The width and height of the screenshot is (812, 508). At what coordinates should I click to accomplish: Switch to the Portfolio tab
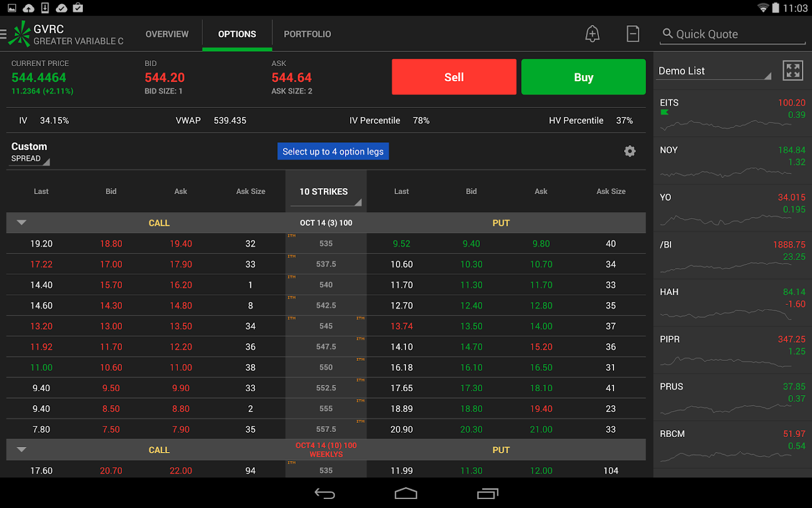point(307,34)
